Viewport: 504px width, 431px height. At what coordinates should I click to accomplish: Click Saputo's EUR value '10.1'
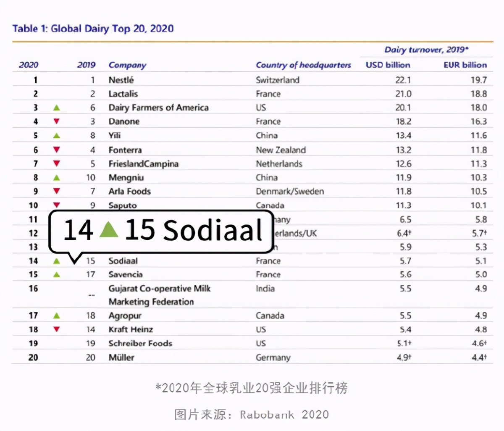[x=479, y=205]
